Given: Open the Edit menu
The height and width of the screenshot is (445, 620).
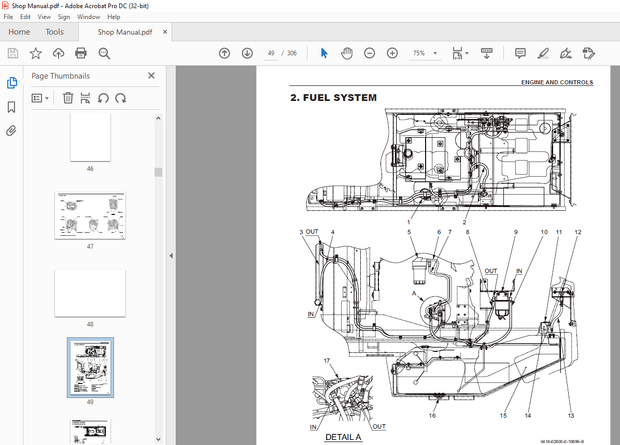Looking at the screenshot, I should tap(25, 17).
